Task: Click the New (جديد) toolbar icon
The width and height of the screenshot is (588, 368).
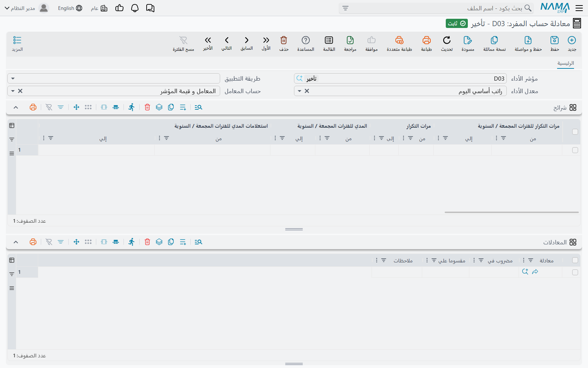Action: click(x=572, y=40)
